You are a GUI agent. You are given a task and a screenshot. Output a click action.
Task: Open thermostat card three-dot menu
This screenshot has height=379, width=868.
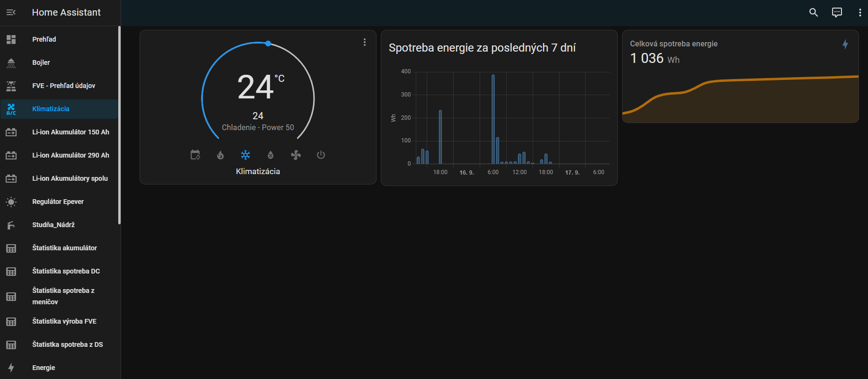click(365, 42)
